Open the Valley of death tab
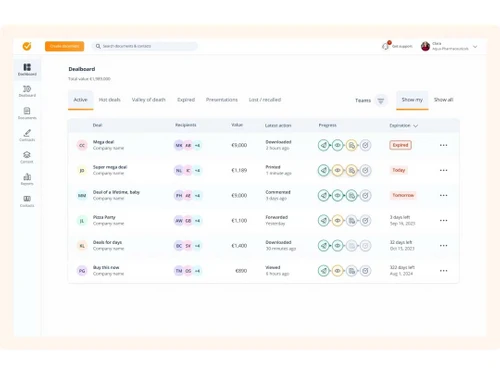The image size is (500, 375). point(148,100)
